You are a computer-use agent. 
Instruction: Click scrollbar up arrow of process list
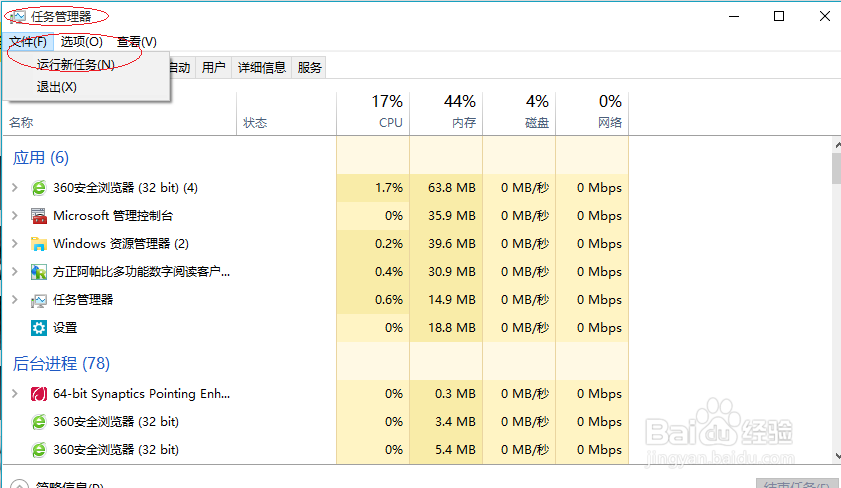[837, 145]
